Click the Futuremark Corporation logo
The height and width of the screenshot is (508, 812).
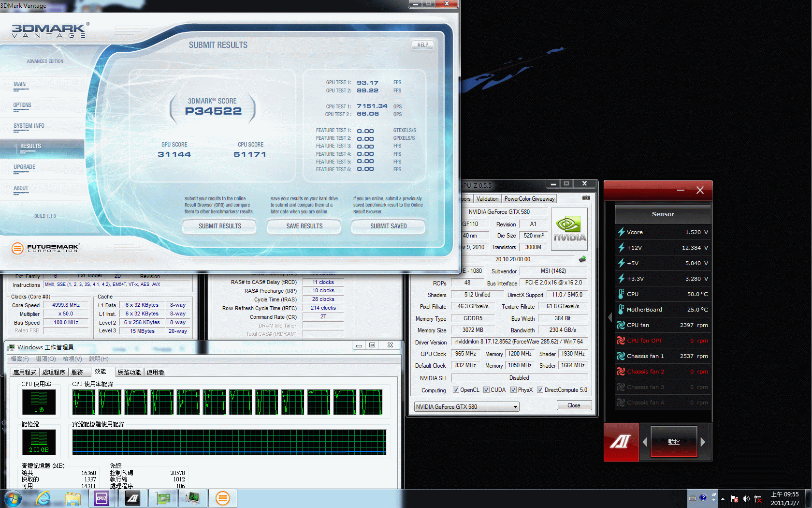click(45, 248)
